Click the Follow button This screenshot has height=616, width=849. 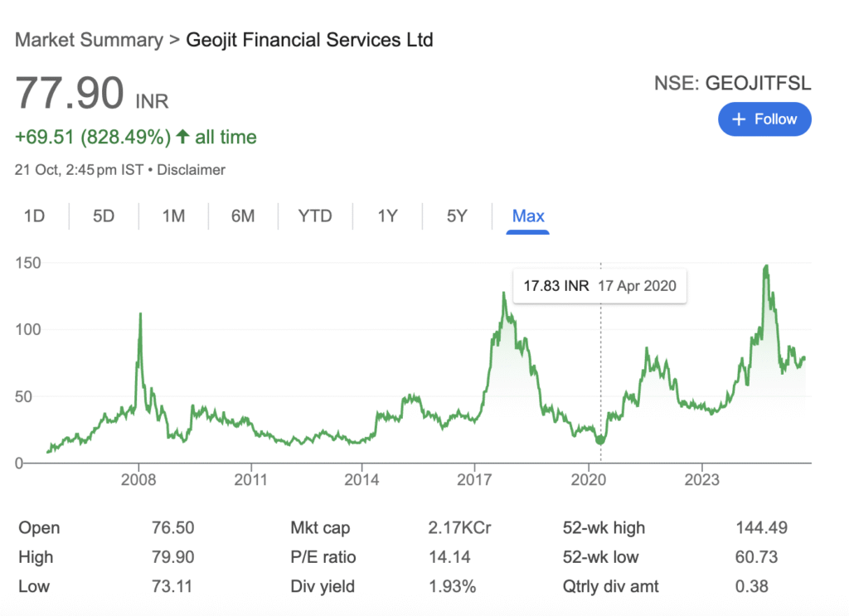coord(764,119)
